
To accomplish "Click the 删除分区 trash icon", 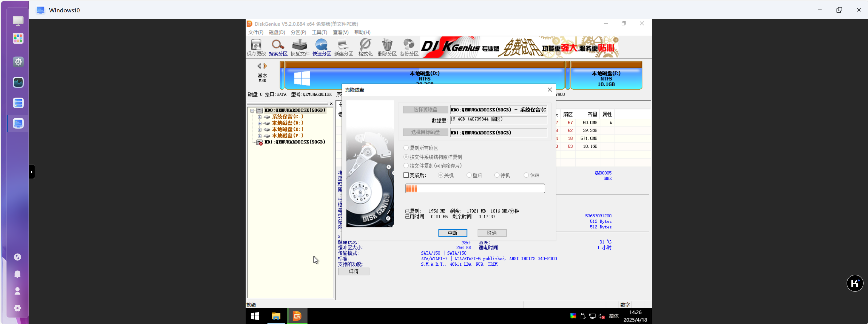I will point(387,47).
